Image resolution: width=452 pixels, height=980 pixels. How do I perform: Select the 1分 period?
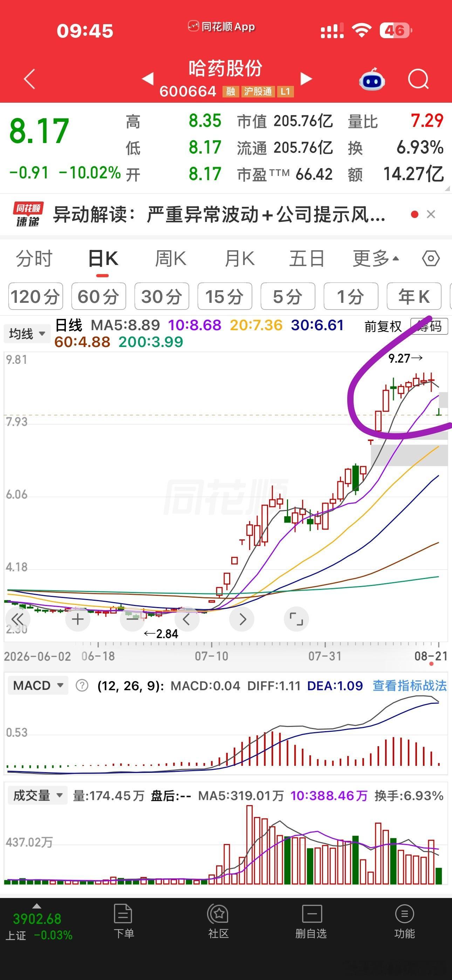[351, 297]
